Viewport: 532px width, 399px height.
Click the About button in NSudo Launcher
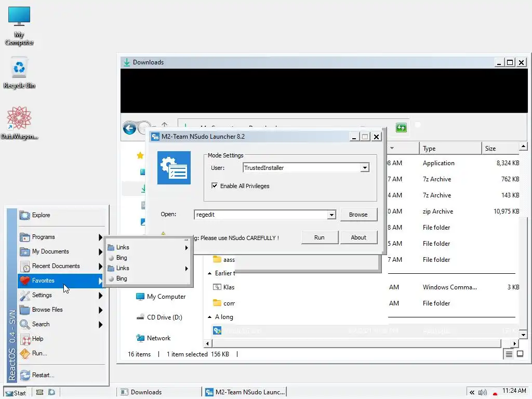[x=358, y=237]
